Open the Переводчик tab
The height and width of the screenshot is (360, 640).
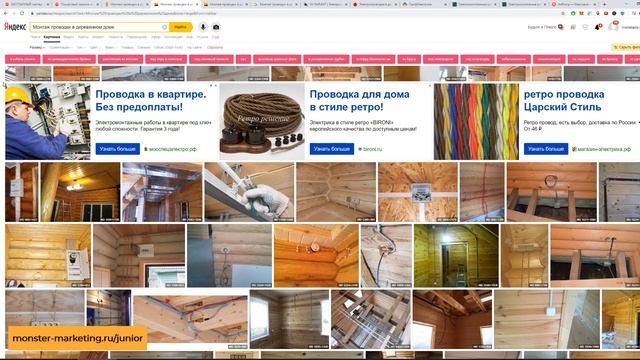pyautogui.click(x=137, y=37)
